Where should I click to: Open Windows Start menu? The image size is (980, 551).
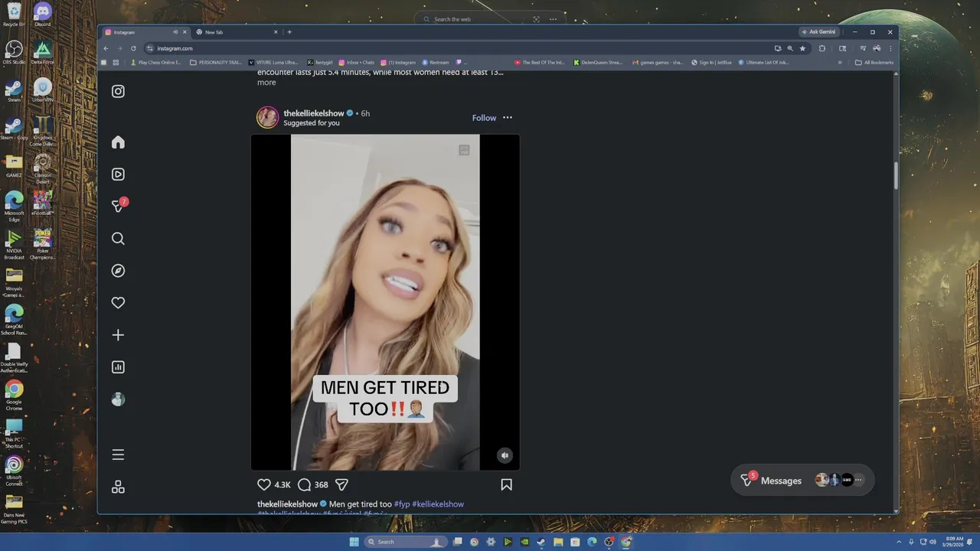click(x=354, y=542)
